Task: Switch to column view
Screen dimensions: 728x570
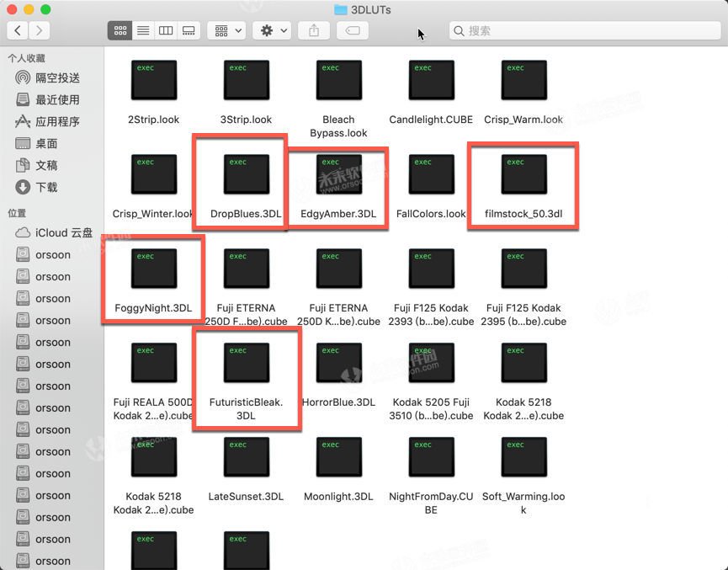Action: pos(166,30)
